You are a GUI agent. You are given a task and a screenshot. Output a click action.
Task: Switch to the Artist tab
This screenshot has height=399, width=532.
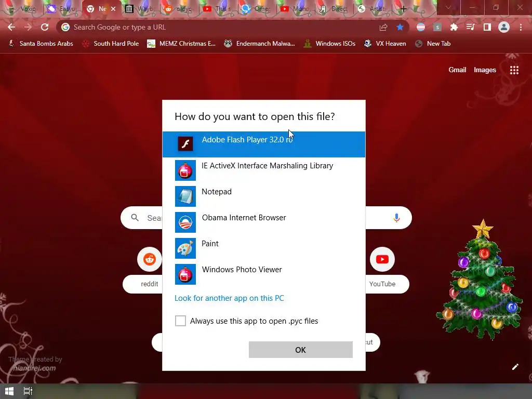(373, 9)
